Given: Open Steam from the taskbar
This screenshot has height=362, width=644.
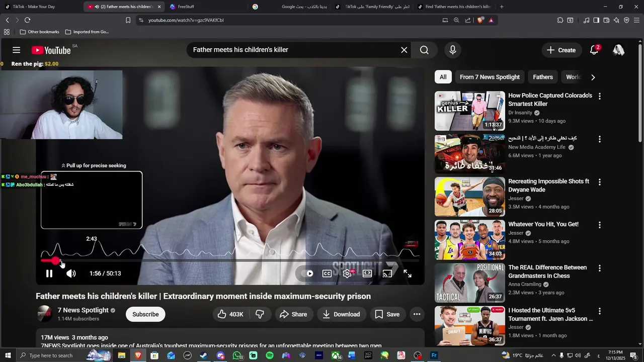Looking at the screenshot, I should click(x=204, y=355).
